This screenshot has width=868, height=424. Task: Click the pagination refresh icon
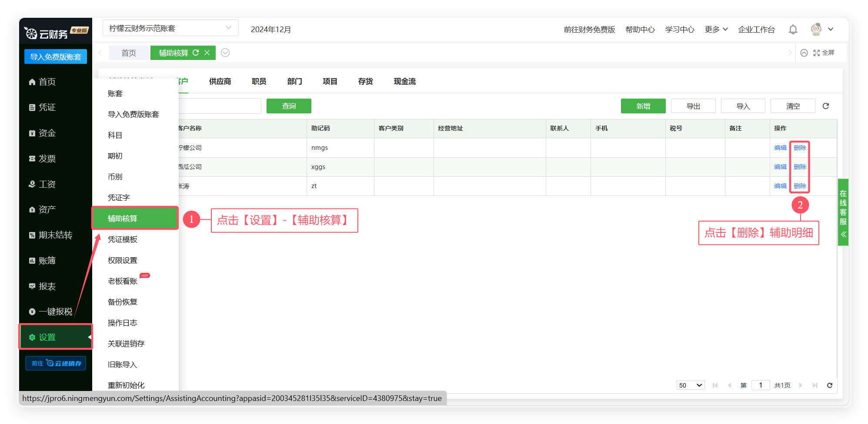tap(829, 385)
